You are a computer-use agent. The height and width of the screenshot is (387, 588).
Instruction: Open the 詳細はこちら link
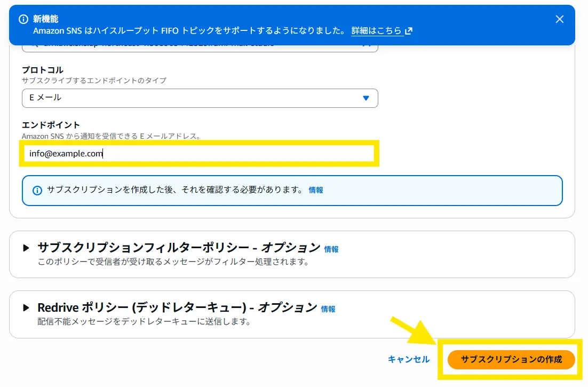(376, 31)
